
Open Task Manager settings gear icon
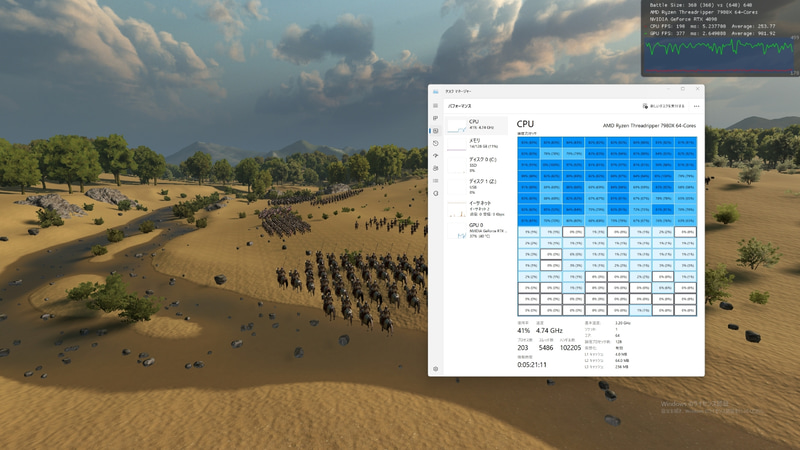pos(435,368)
